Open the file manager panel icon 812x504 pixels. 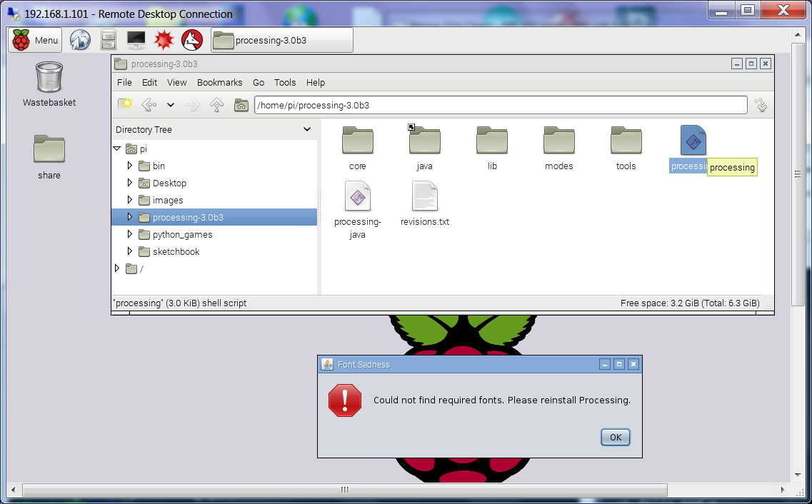(x=108, y=41)
